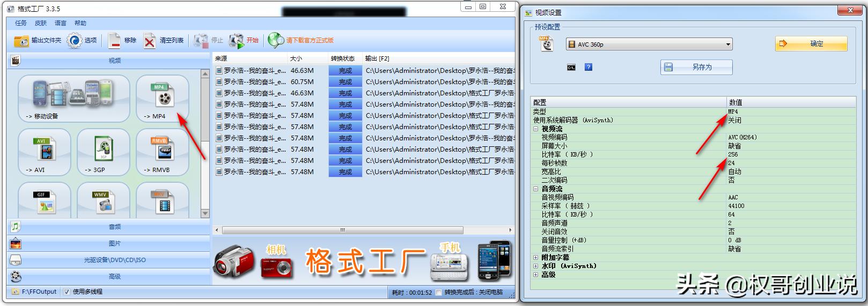Click the 请下载官方正式版 globe icon
The image size is (868, 306).
pyautogui.click(x=276, y=40)
